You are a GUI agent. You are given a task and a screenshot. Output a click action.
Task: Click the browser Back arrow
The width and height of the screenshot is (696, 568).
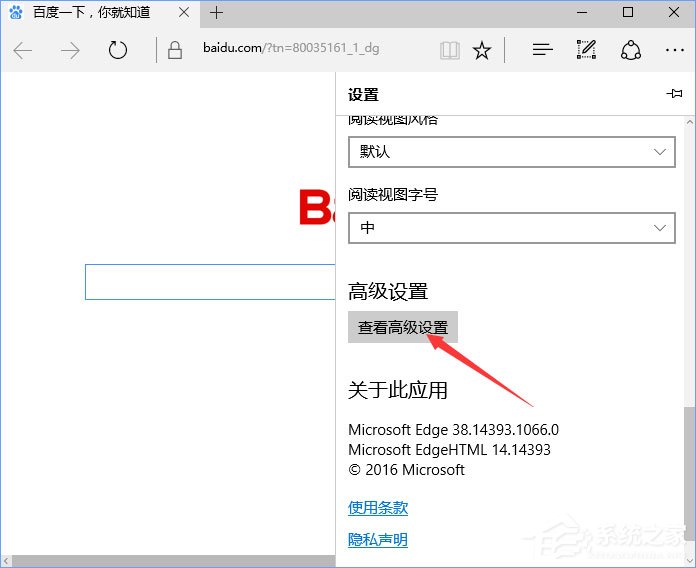23,50
